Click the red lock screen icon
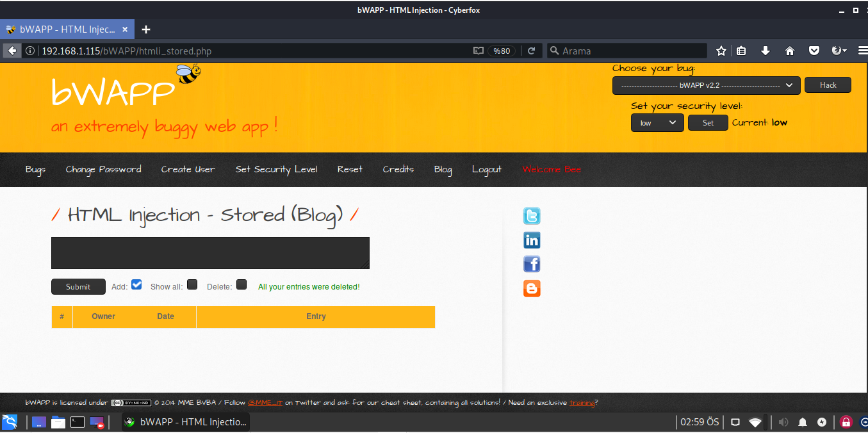 tap(846, 422)
